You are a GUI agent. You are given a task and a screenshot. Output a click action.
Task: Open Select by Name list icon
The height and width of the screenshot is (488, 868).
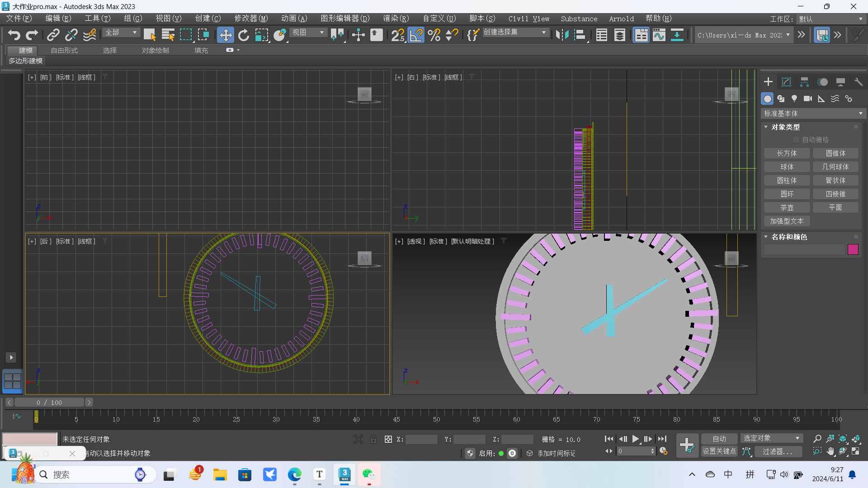click(168, 35)
